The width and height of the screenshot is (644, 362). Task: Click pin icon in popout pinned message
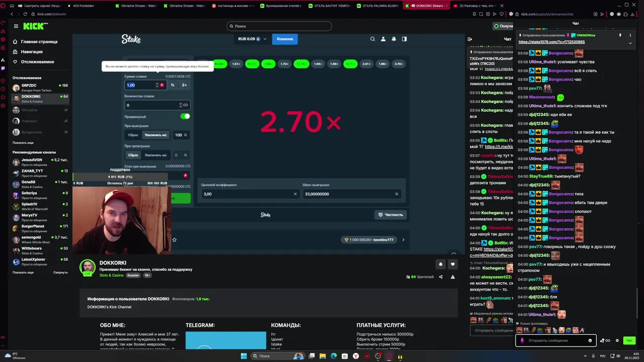coord(620,35)
